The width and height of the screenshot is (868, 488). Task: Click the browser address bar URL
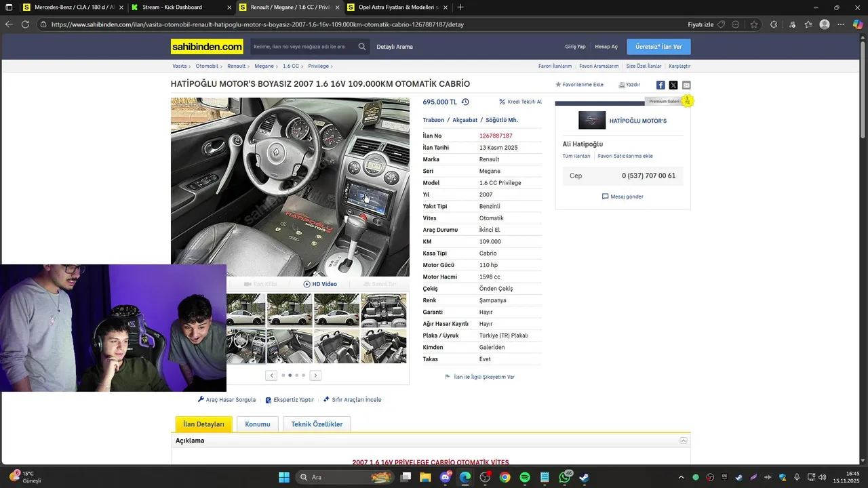pyautogui.click(x=258, y=24)
